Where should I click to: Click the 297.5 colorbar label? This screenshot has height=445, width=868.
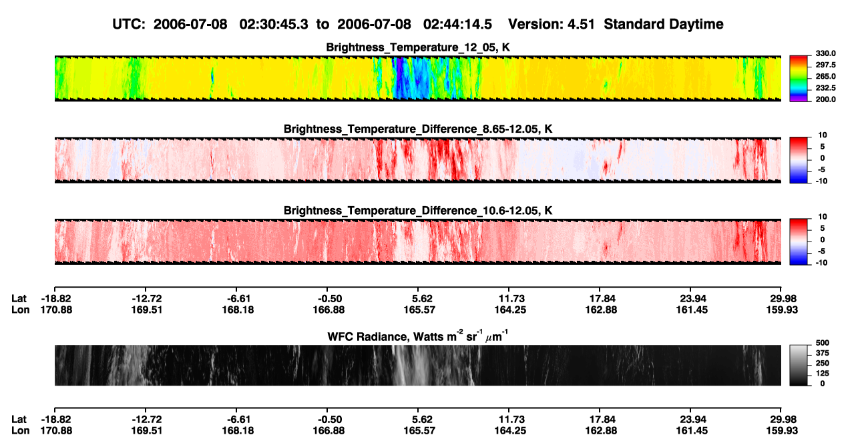(826, 65)
